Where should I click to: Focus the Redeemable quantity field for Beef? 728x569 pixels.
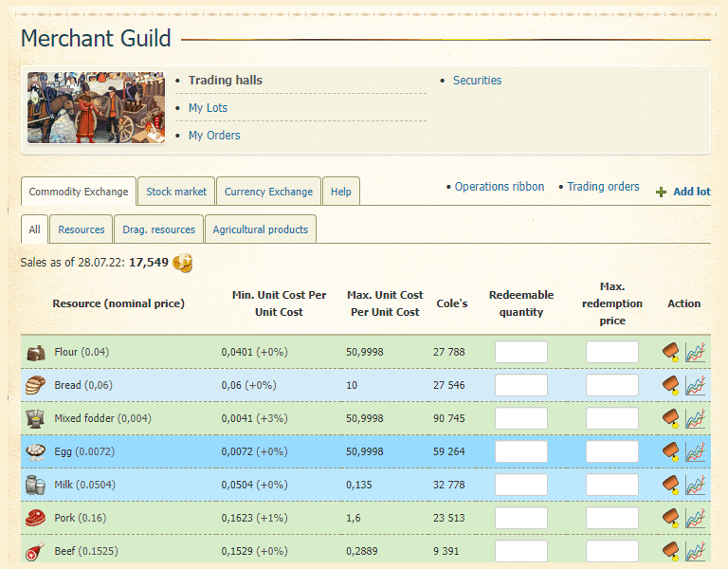click(521, 551)
